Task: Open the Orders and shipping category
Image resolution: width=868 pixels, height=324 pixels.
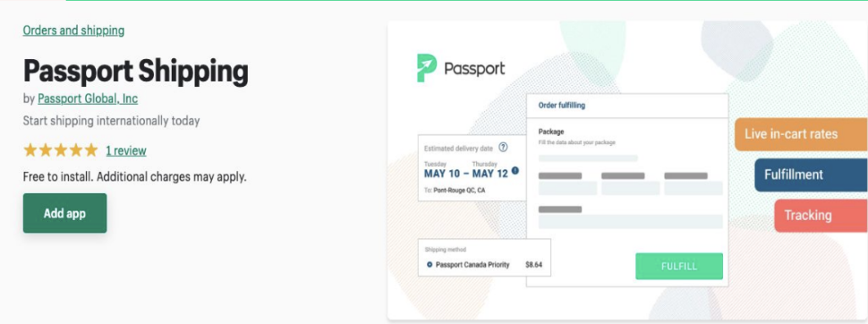Action: click(x=73, y=30)
